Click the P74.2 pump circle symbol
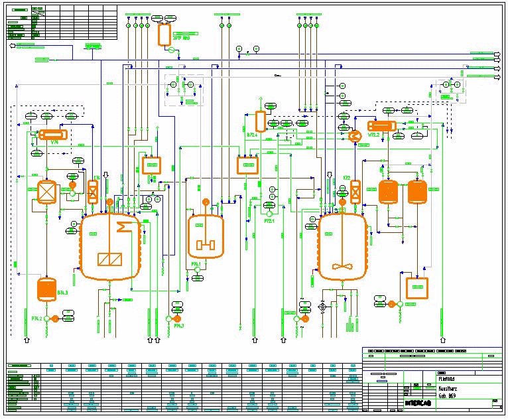The image size is (508, 420). click(x=46, y=319)
